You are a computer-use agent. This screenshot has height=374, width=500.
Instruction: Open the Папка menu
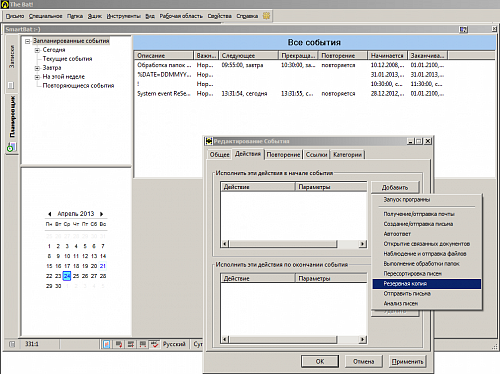75,16
